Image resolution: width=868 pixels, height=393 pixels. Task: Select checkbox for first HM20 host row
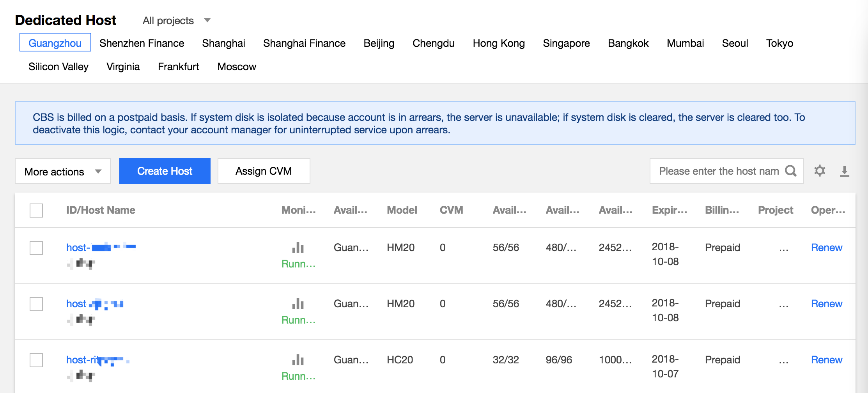pos(36,248)
